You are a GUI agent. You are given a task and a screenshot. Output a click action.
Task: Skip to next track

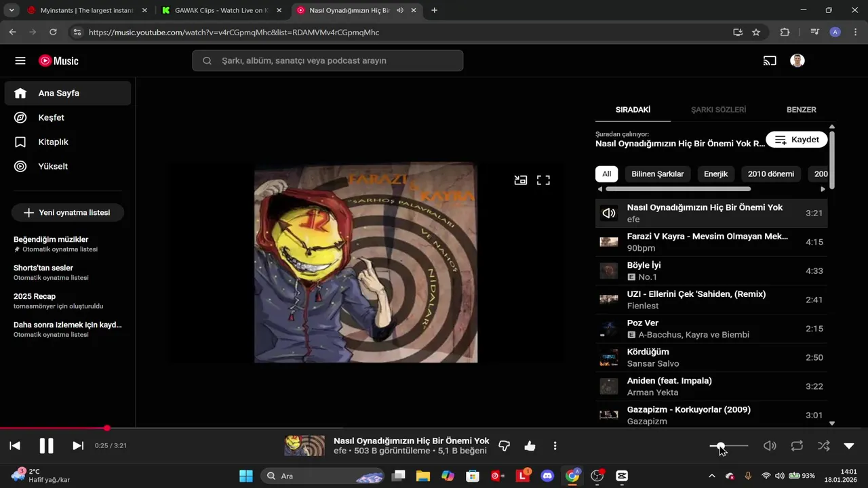[78, 446]
